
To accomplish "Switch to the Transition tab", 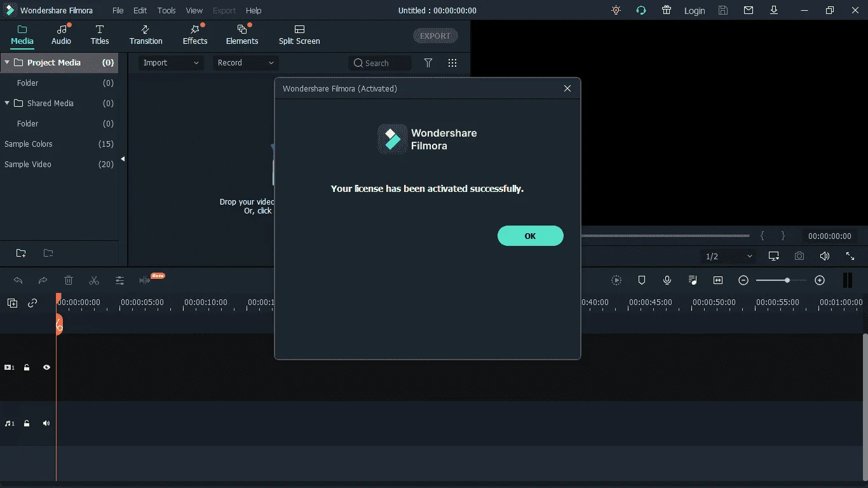I will [x=146, y=35].
